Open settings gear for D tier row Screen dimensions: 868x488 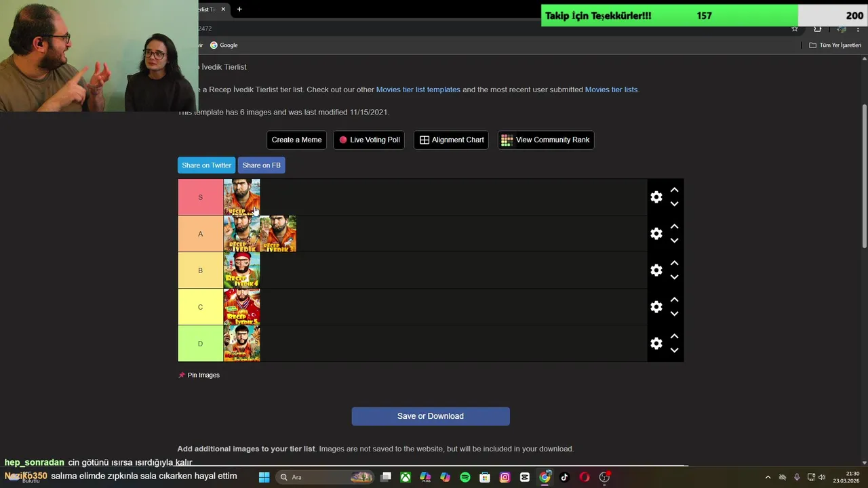656,344
